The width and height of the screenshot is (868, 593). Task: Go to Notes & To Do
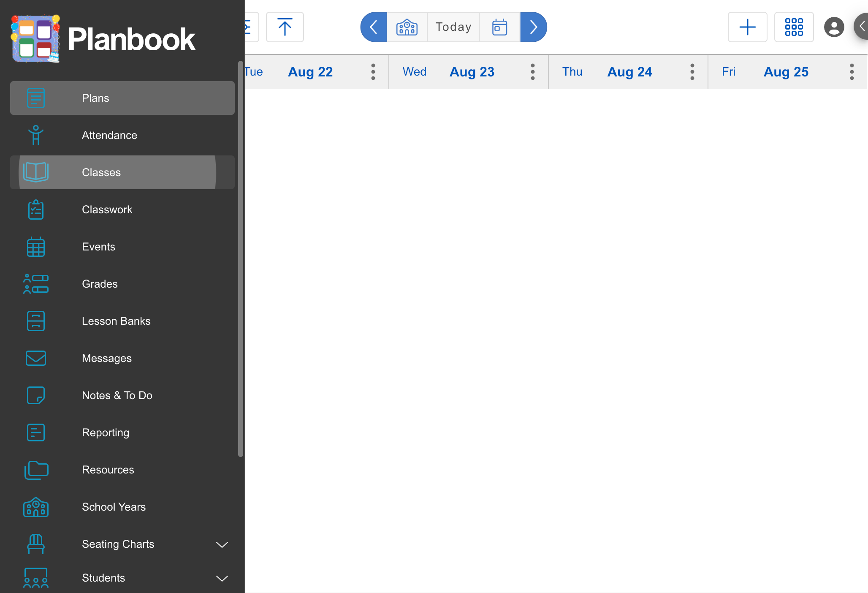click(122, 395)
